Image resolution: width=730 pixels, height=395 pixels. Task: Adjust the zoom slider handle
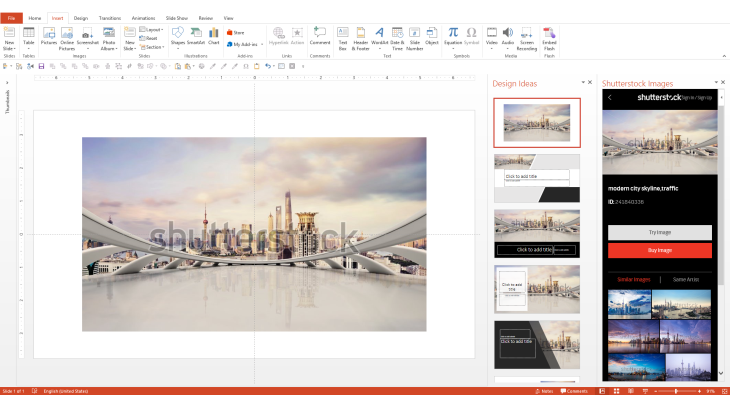676,391
